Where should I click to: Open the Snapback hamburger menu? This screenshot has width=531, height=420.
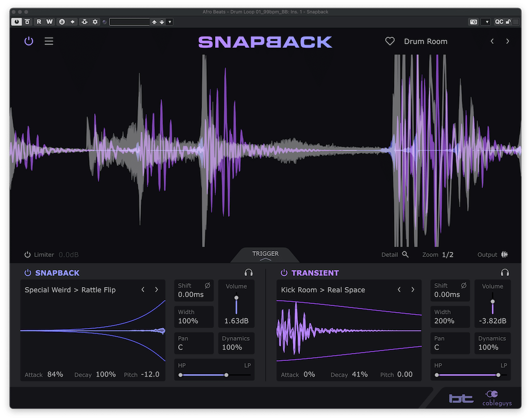pyautogui.click(x=49, y=41)
